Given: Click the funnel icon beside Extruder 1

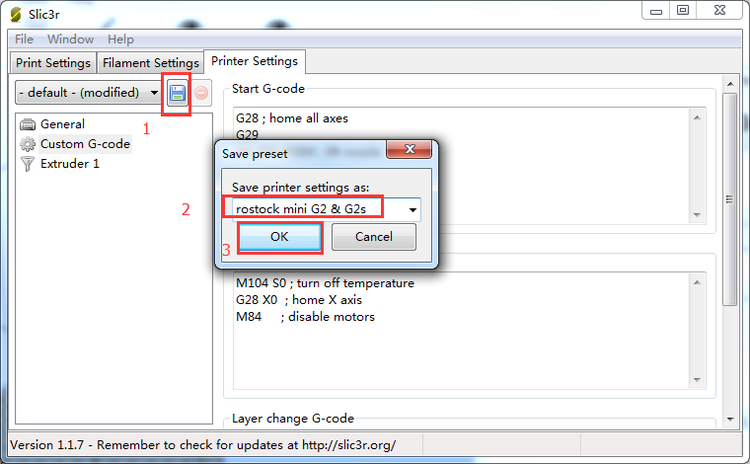Looking at the screenshot, I should coord(27,164).
